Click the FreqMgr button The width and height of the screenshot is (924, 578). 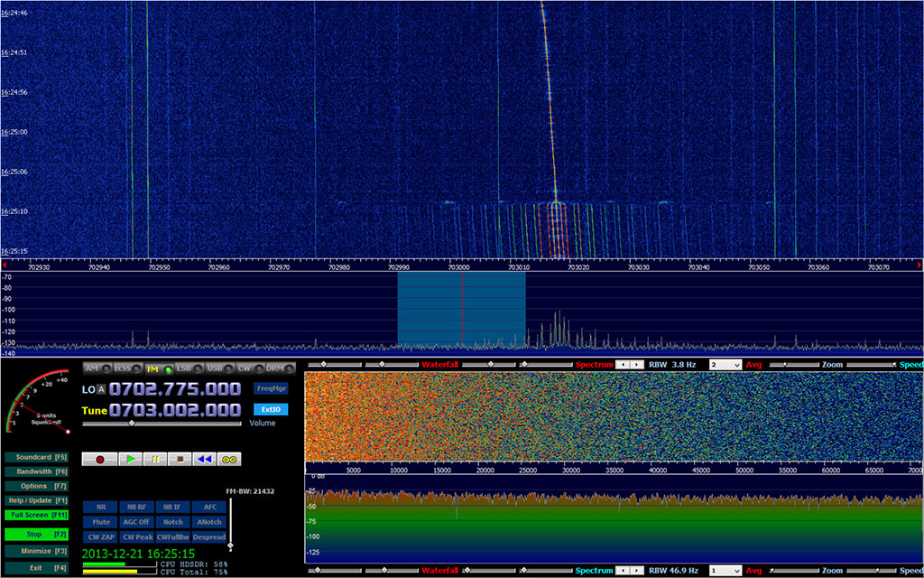(271, 388)
